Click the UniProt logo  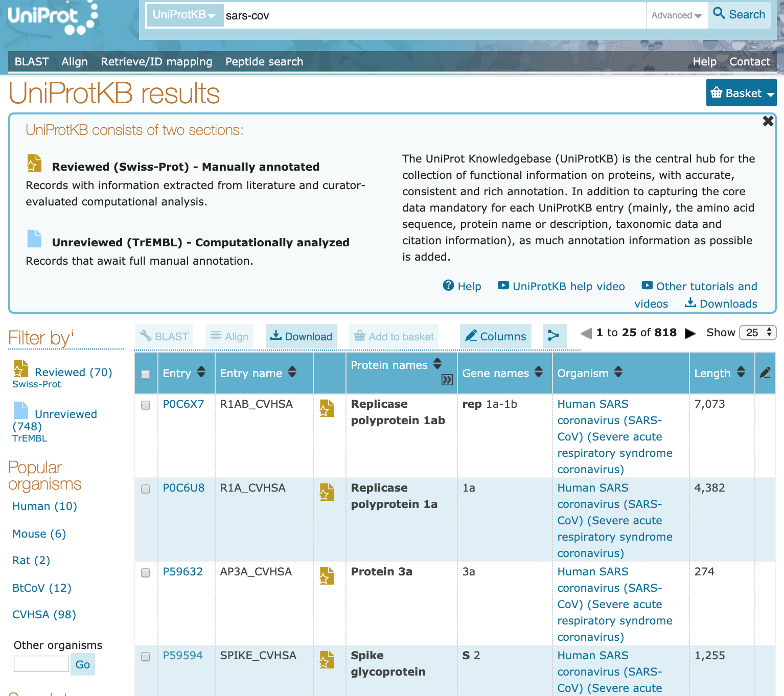[51, 18]
